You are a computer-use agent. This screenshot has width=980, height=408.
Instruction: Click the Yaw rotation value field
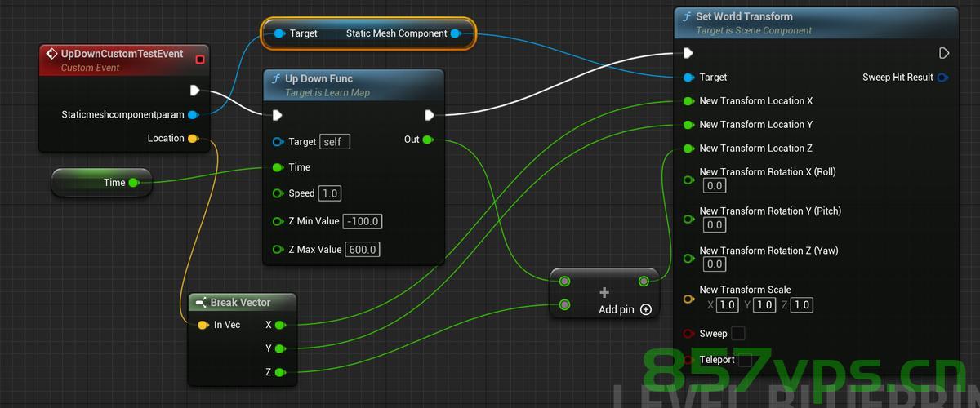(x=715, y=264)
